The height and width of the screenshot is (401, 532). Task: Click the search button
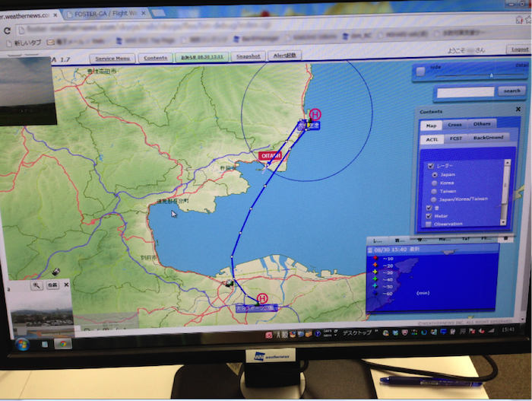point(511,91)
